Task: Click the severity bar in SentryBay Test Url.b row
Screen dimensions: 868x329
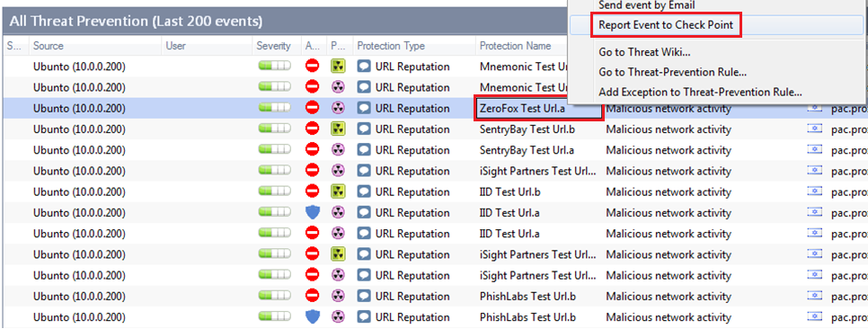Action: tap(275, 129)
